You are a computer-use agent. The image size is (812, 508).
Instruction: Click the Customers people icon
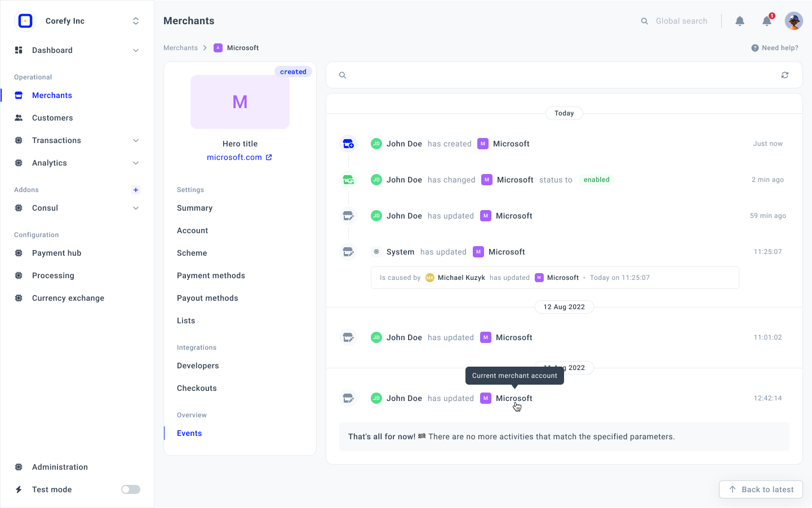[19, 118]
